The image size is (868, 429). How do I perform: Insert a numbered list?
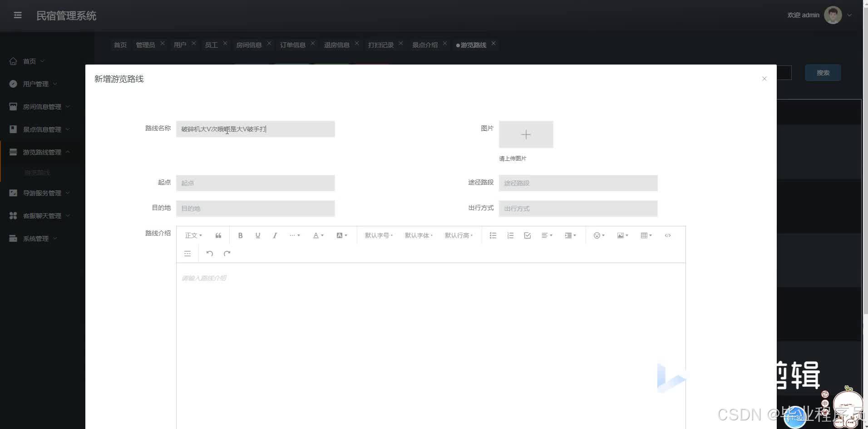(510, 235)
